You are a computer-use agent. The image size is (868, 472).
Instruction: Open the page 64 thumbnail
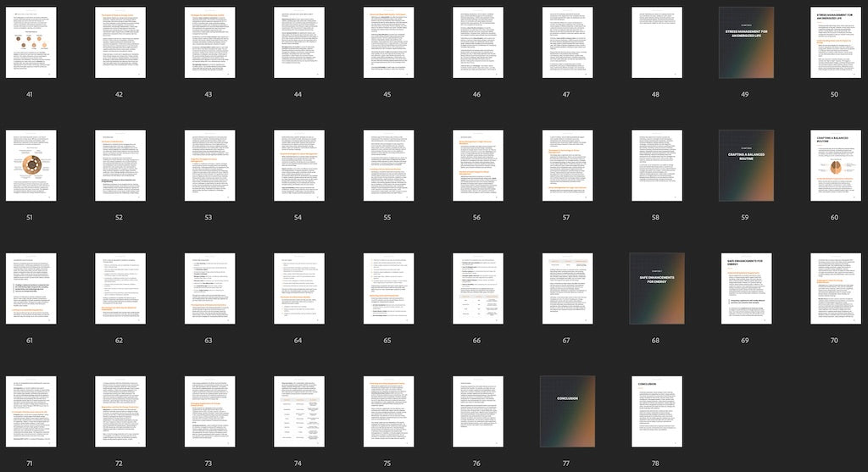(298, 288)
